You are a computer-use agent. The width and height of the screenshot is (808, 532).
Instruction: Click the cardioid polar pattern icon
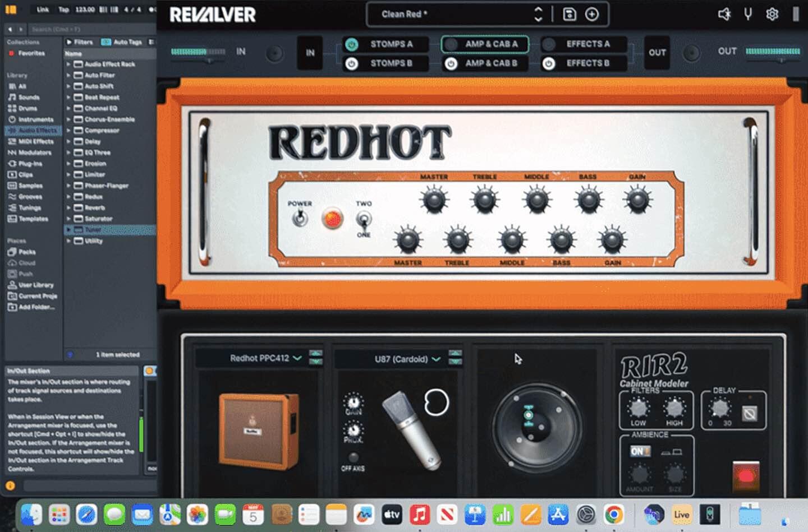pos(436,402)
